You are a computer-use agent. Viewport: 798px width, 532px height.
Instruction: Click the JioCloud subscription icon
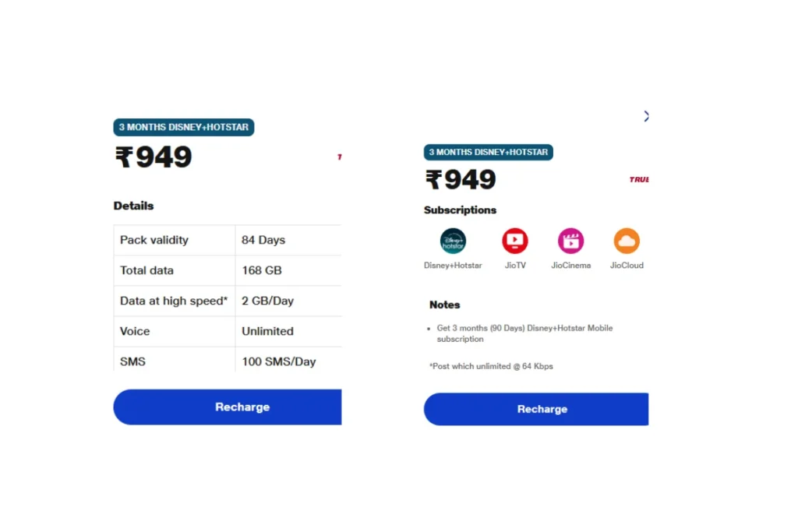(627, 241)
